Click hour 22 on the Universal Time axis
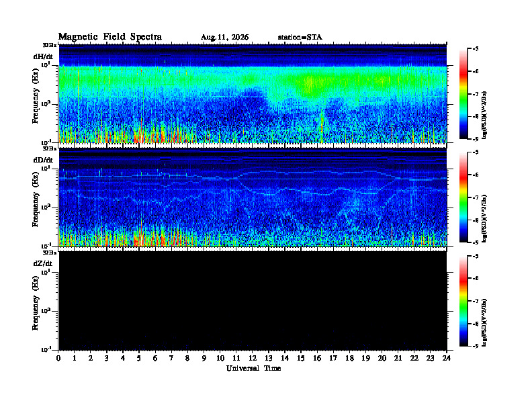 tap(414, 359)
